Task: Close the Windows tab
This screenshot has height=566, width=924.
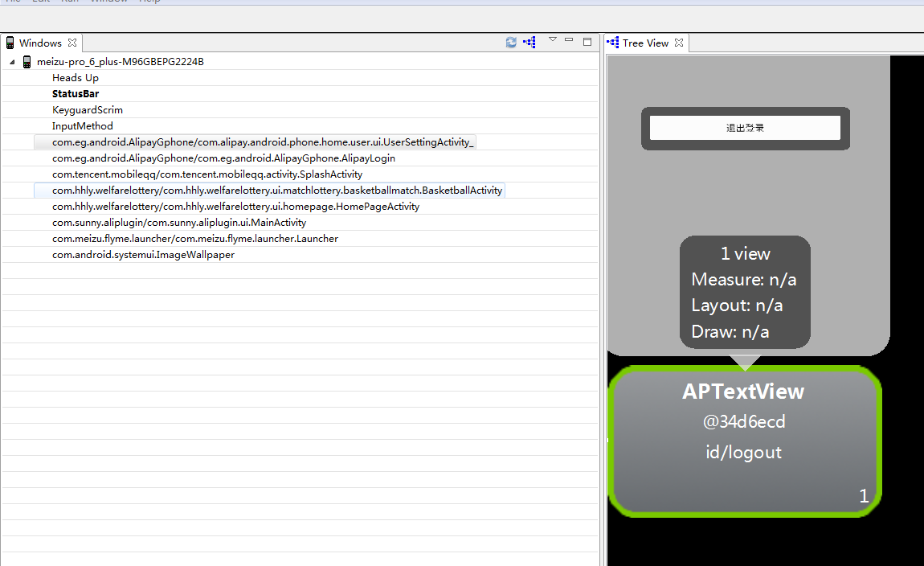Action: pos(72,43)
